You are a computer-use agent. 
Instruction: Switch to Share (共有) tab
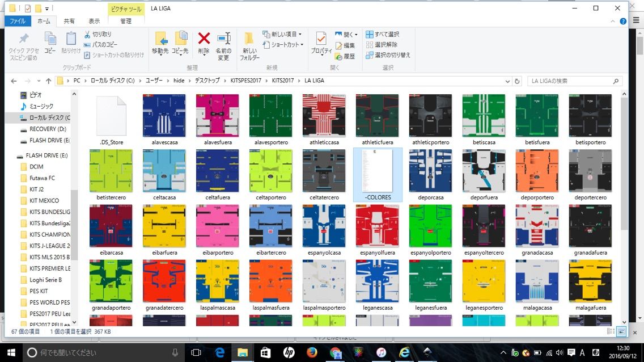pyautogui.click(x=69, y=21)
